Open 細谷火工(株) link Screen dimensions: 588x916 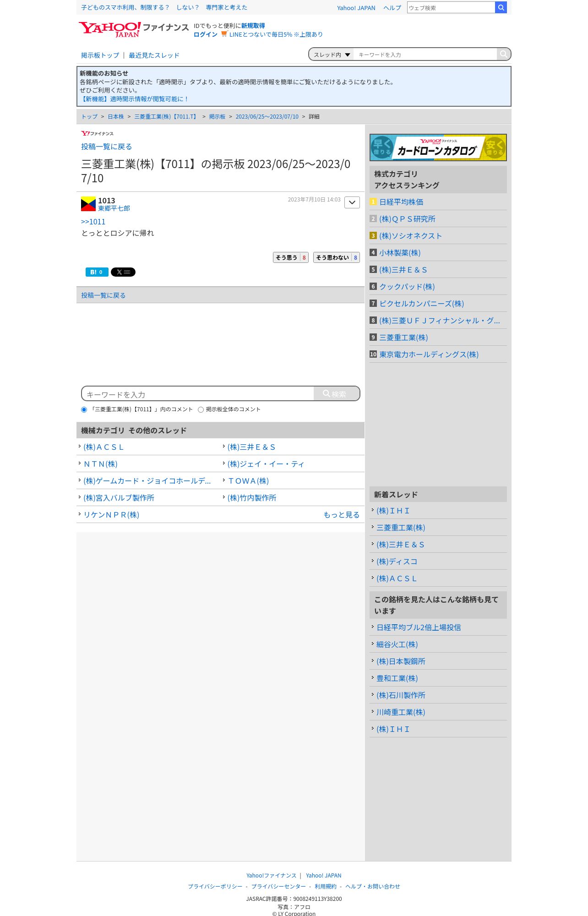click(x=397, y=644)
